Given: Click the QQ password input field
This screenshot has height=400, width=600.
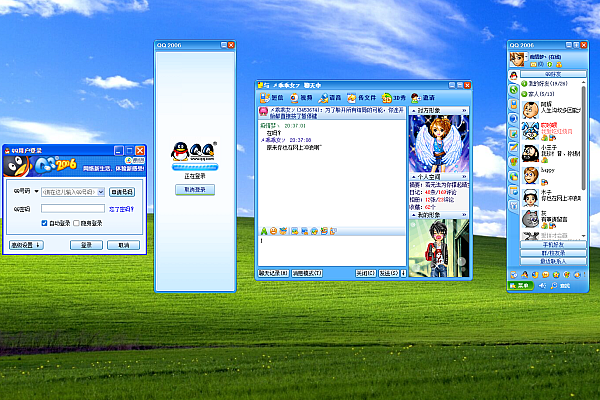Looking at the screenshot, I should [73, 208].
